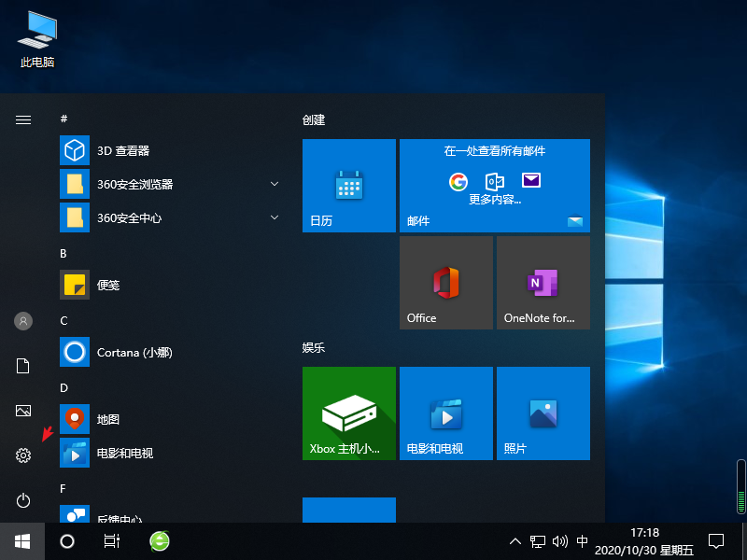Open the 日历 calendar tile
747x560 pixels.
point(348,186)
